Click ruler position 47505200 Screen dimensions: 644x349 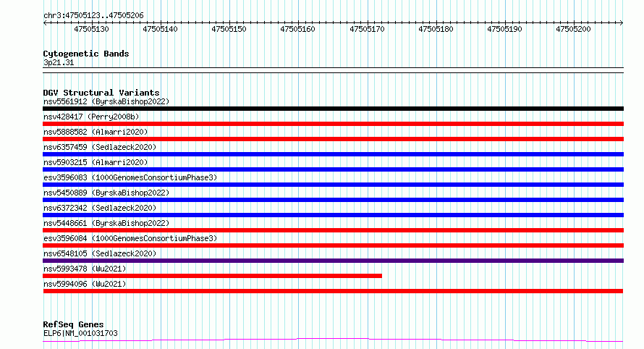point(573,29)
